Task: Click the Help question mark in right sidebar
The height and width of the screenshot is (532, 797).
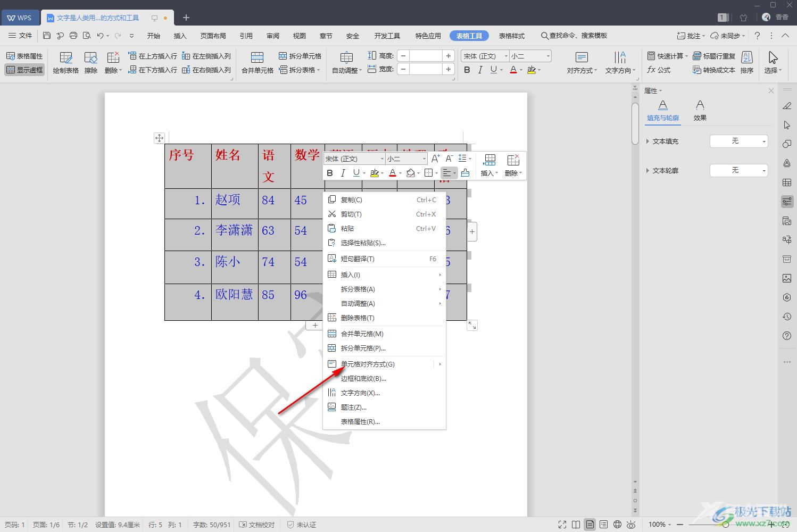Action: (x=787, y=336)
